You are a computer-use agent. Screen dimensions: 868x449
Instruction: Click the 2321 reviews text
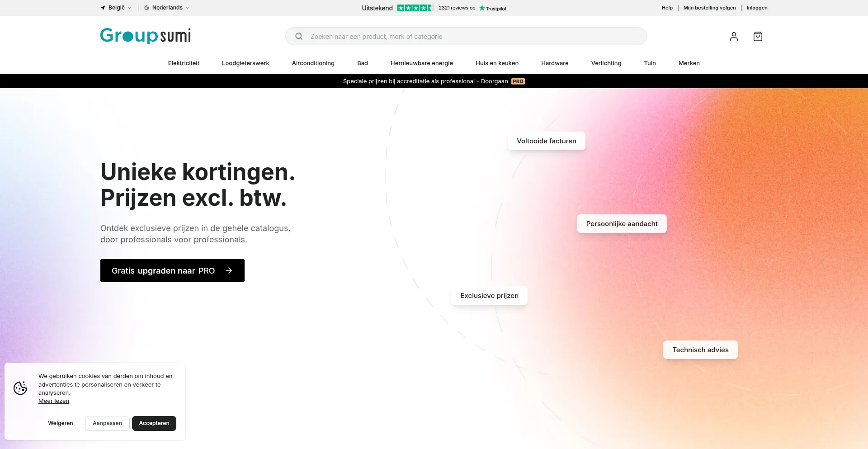(x=457, y=8)
